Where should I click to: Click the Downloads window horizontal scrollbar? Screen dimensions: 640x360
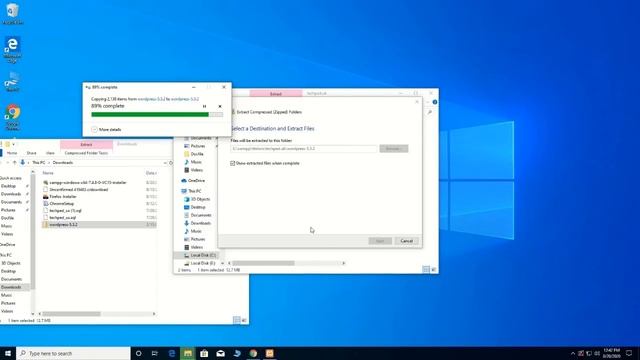(71, 314)
